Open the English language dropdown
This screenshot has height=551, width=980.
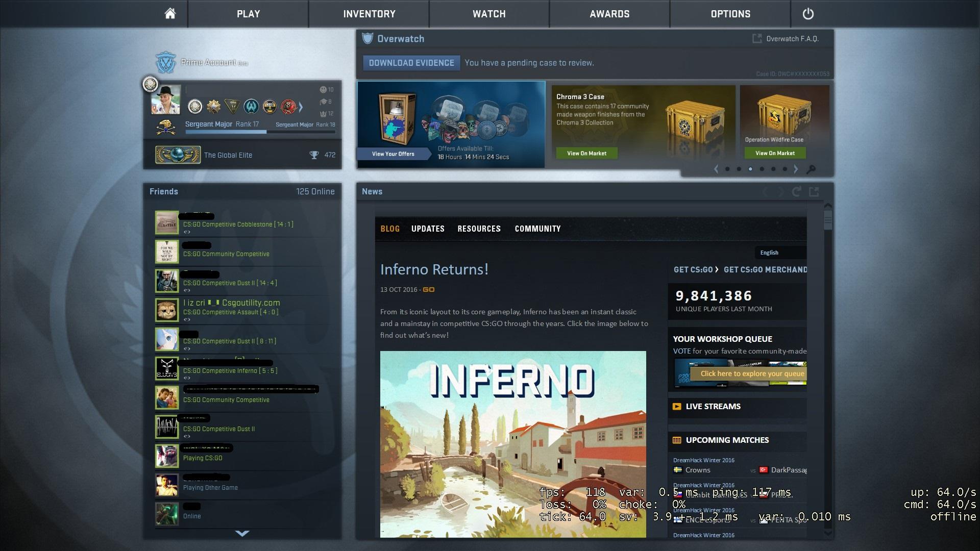click(780, 253)
